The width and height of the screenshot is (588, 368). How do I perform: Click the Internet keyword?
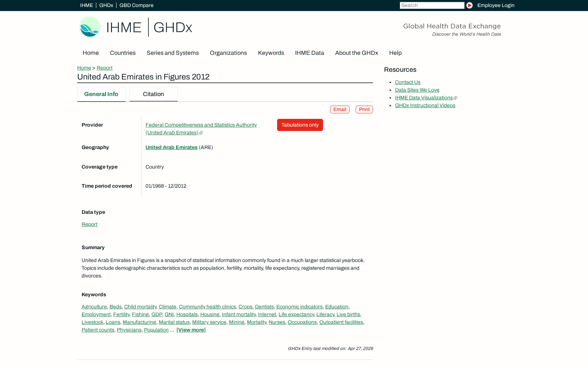pyautogui.click(x=267, y=314)
